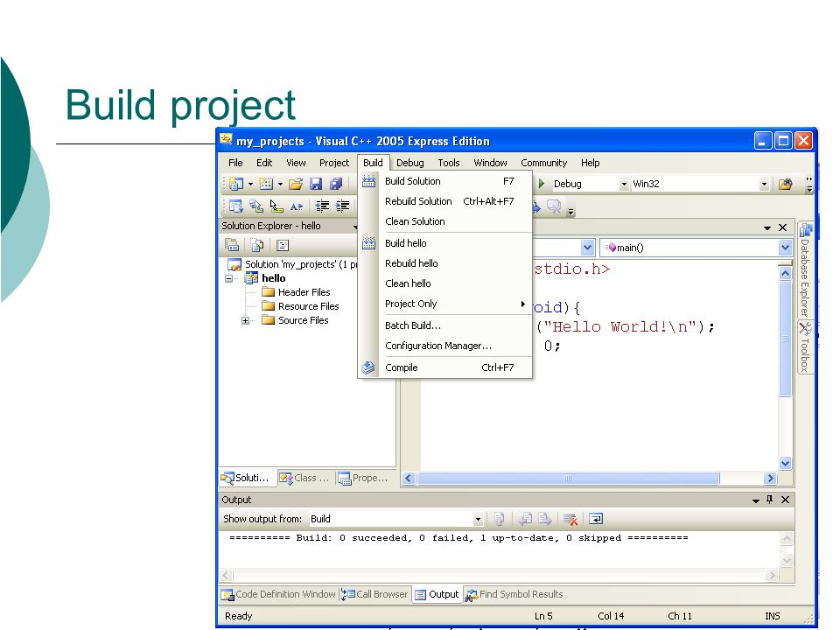
Task: Click the Display Object Member List icon
Action: click(235, 206)
